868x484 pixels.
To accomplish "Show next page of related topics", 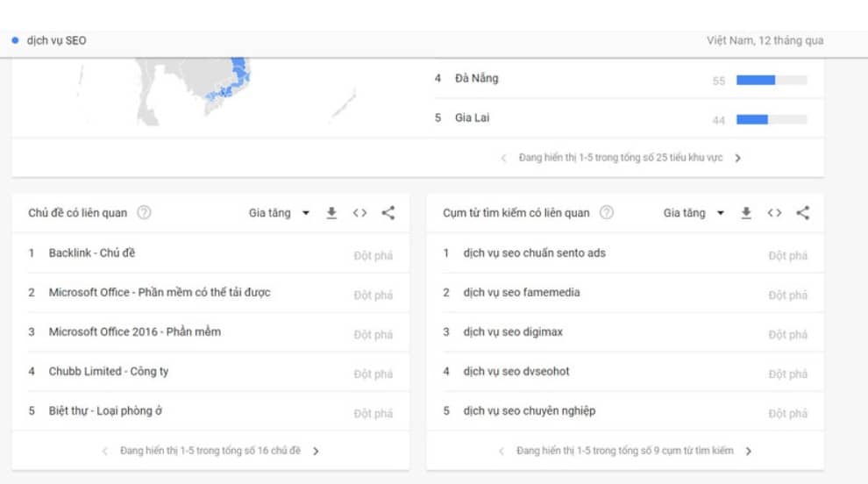I will pos(316,451).
